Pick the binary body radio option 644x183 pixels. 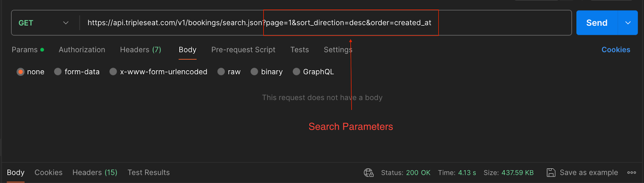[254, 72]
